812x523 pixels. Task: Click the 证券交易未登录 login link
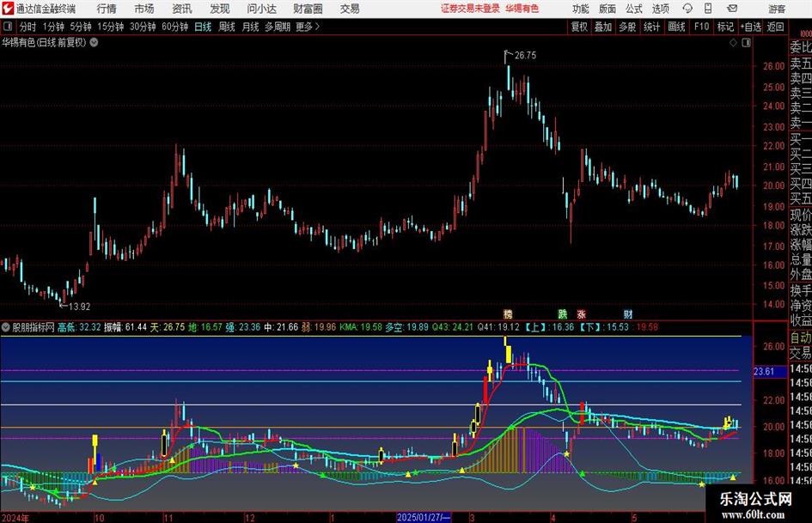point(470,9)
